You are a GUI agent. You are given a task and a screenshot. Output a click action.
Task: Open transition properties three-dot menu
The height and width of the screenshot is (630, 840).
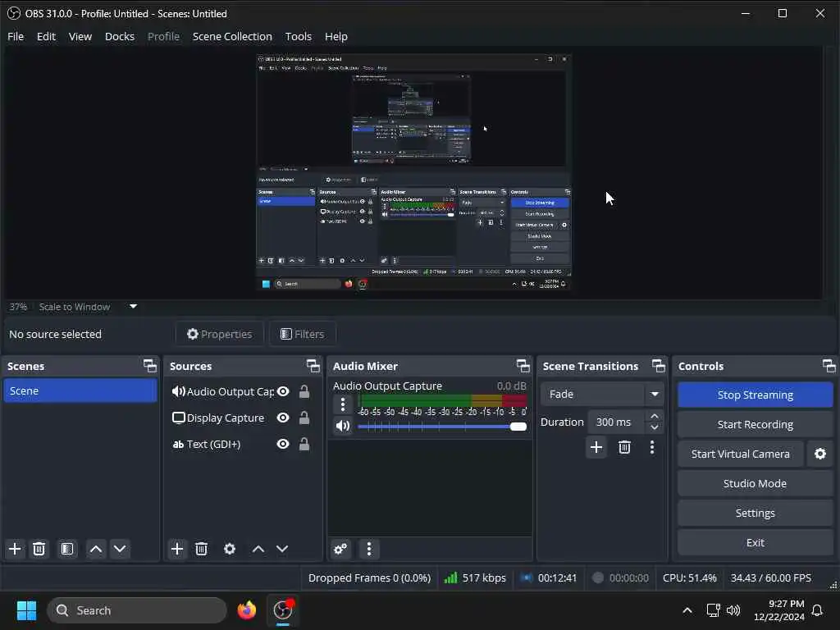(652, 447)
